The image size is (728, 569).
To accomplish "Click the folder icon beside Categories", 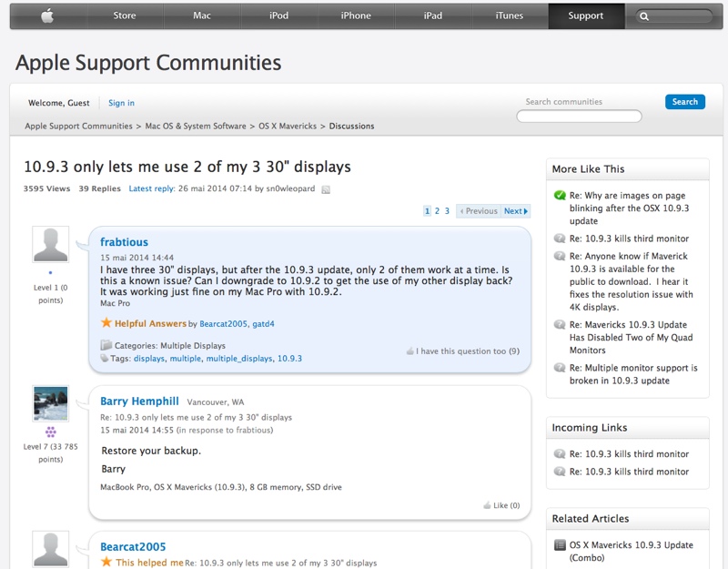I will (x=106, y=345).
